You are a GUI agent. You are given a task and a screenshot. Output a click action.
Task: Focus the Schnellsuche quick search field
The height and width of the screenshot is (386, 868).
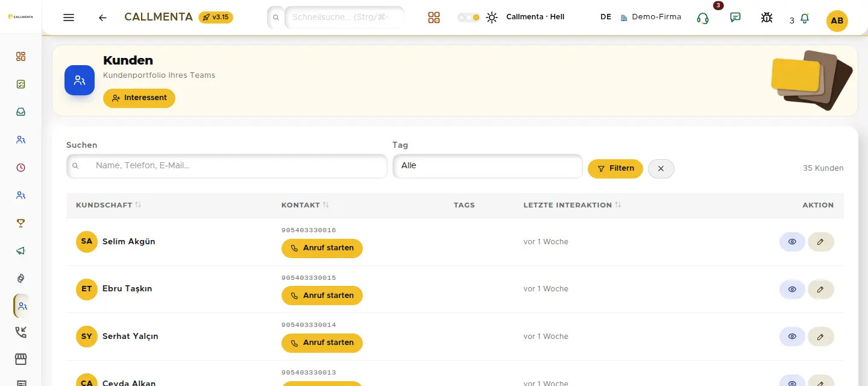point(344,17)
